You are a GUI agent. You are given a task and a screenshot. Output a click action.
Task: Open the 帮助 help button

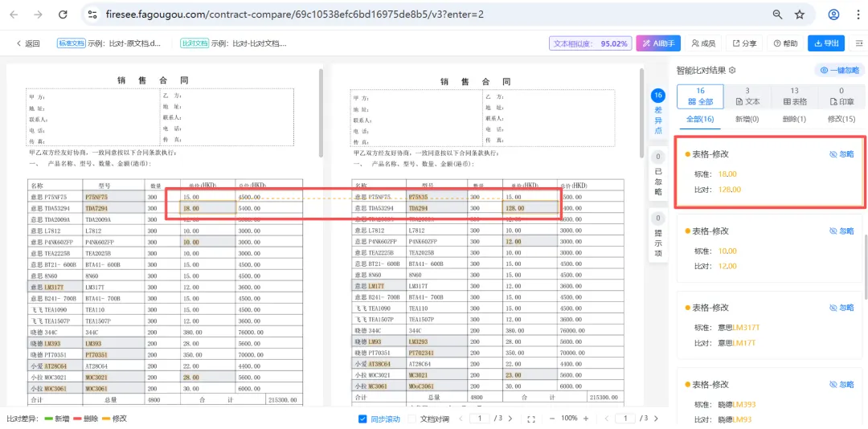(x=785, y=43)
